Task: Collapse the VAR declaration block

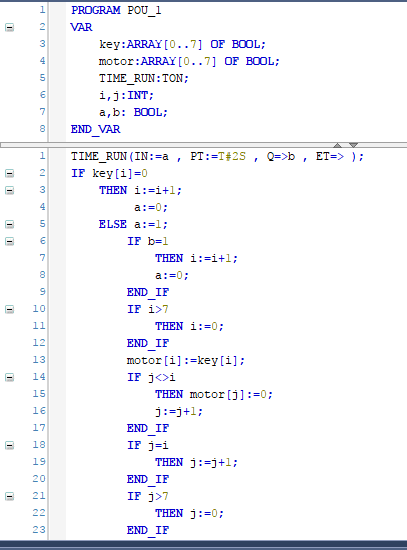Action: click(x=9, y=27)
